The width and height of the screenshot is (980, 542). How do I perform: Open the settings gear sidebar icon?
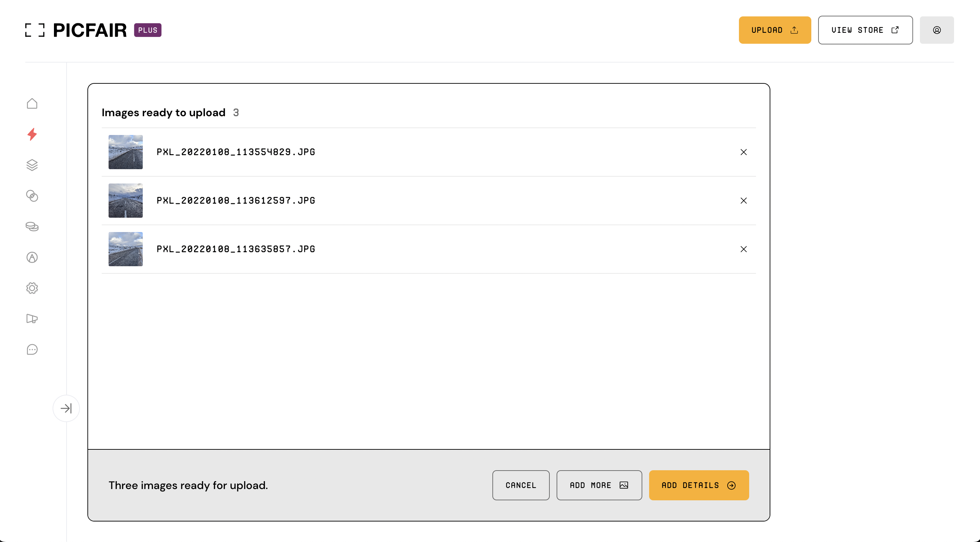coord(32,288)
